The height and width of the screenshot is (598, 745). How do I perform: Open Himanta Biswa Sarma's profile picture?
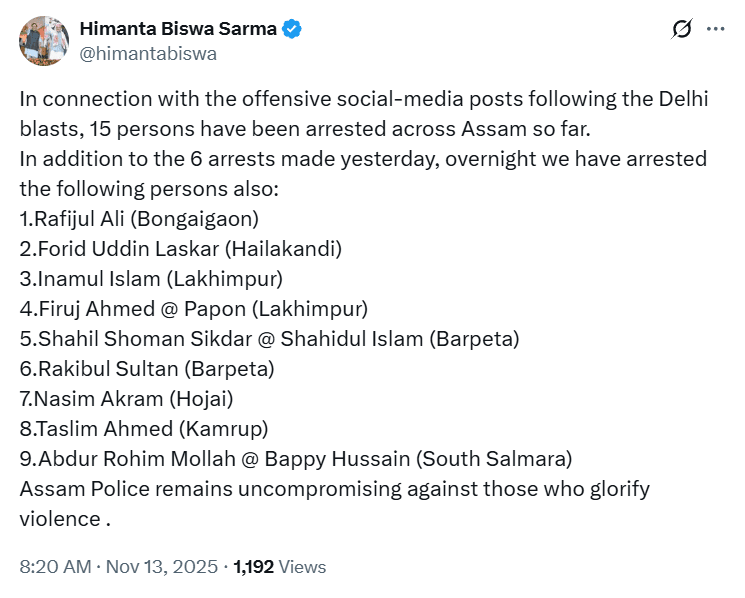(x=42, y=40)
